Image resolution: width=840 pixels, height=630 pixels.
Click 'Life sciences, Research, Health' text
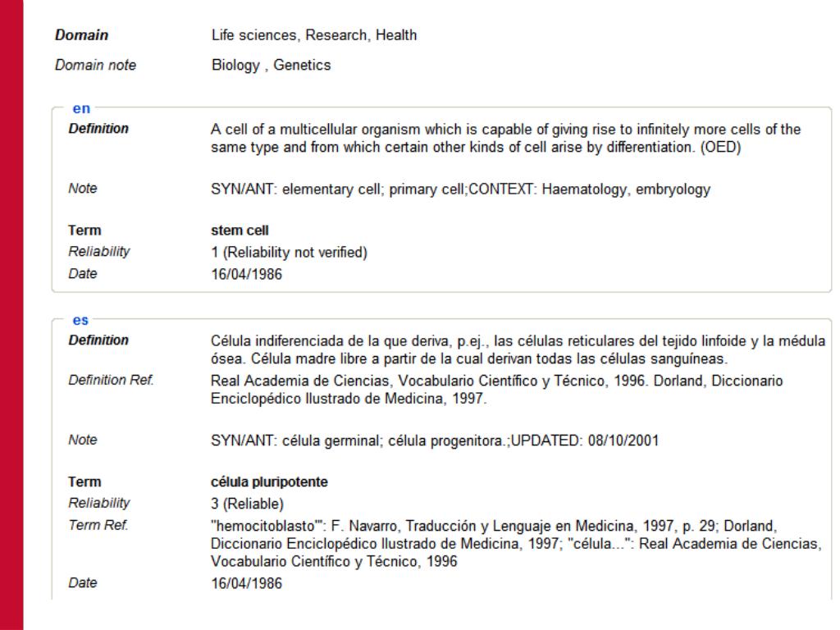(x=314, y=34)
